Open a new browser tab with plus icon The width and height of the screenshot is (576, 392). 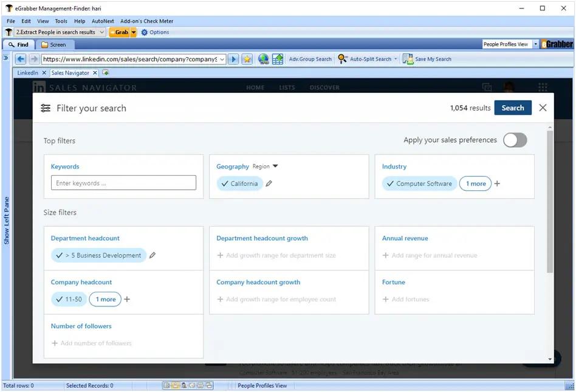click(106, 72)
